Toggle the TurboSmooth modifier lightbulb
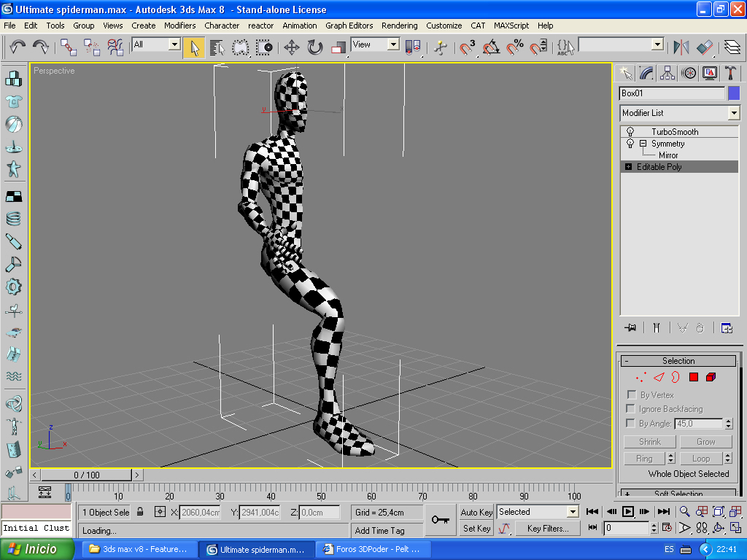The image size is (747, 560). (630, 131)
